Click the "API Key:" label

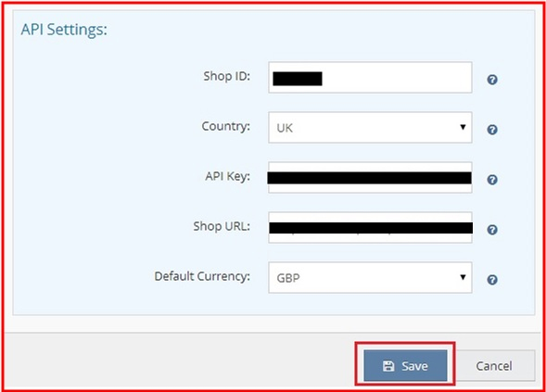[228, 176]
